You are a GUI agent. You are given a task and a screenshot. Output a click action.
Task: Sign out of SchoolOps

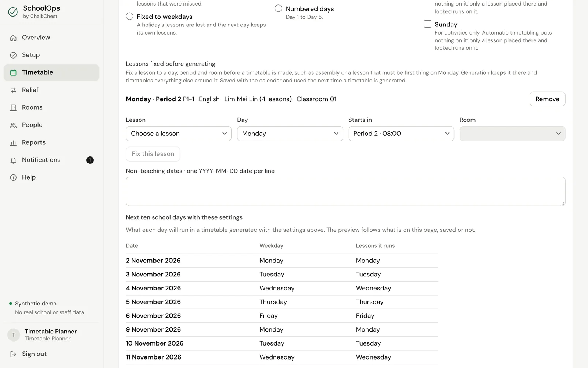coord(51,354)
